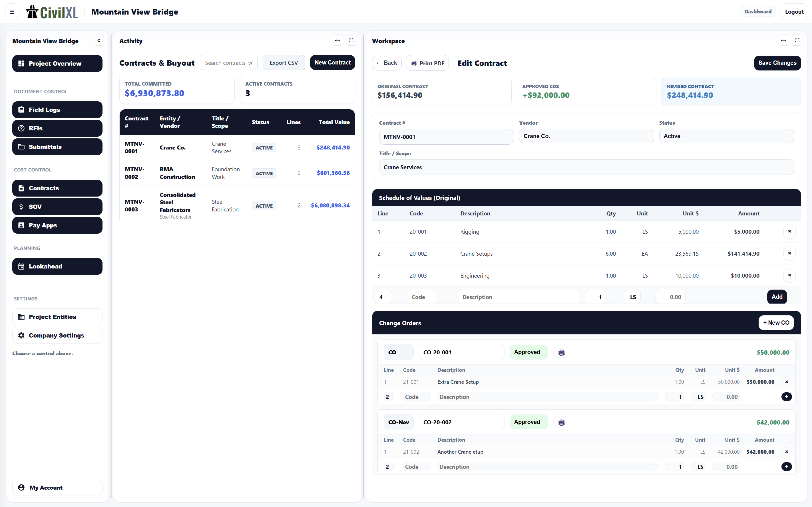Collapse the Mountain View Bridge sidebar
The width and height of the screenshot is (812, 507).
click(98, 40)
